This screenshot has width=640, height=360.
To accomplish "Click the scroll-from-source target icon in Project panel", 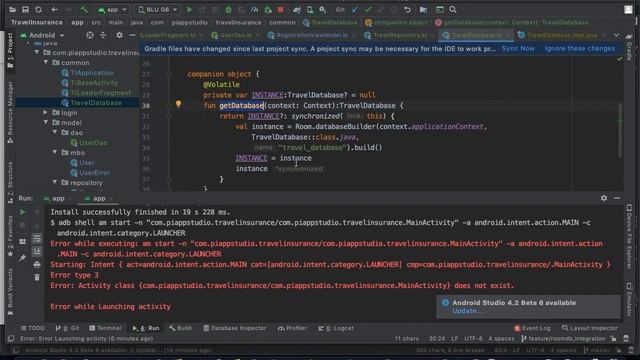I will pos(90,36).
